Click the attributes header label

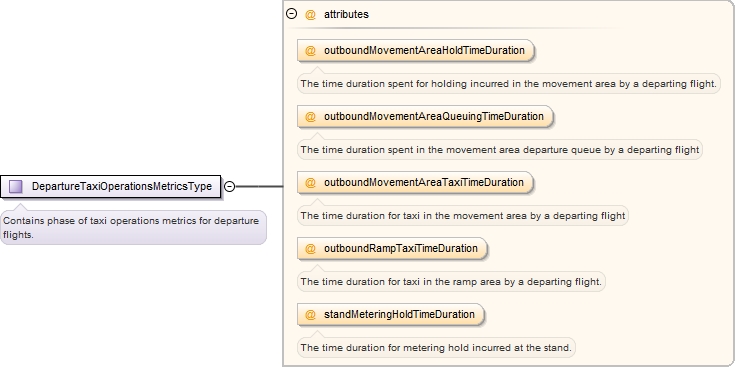346,15
